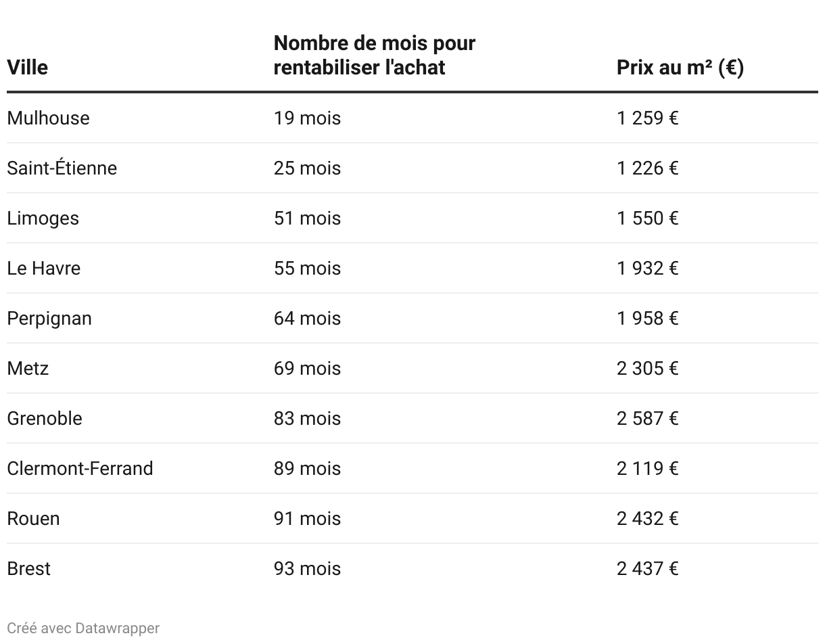
Task: Select the Grenoble city cell
Action: (45, 418)
